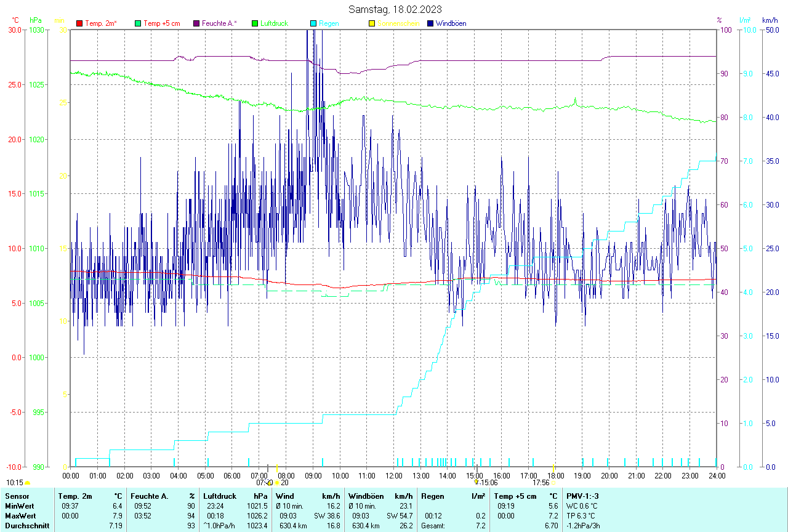Click the 'PMV-1:-3' header in table

tap(582, 496)
